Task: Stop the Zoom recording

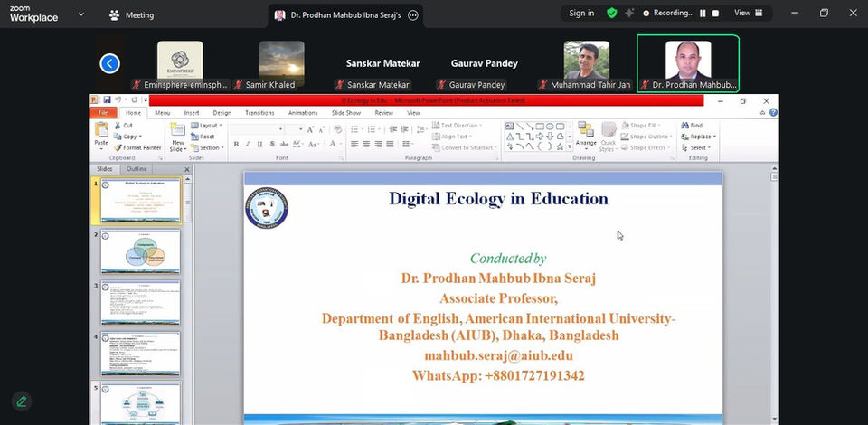Action: click(715, 13)
